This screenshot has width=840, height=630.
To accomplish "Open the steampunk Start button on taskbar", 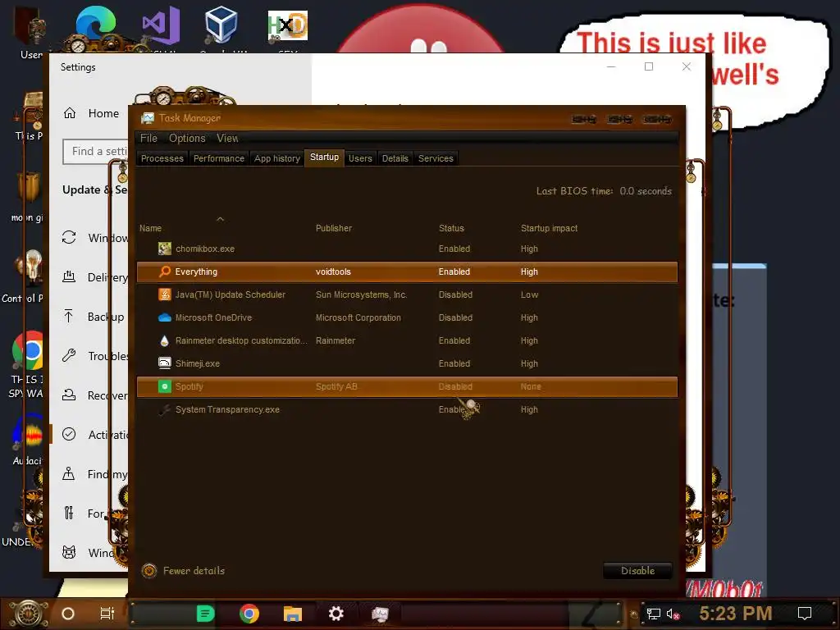I will (28, 614).
